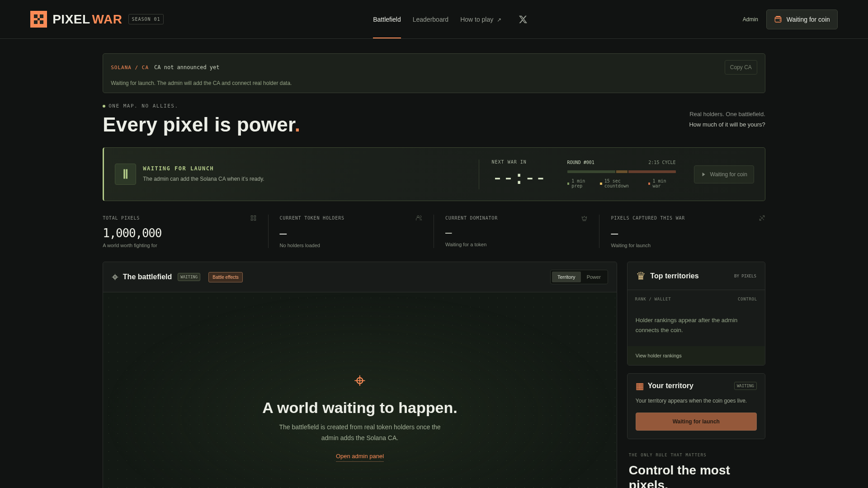This screenshot has width=868, height=488.
Task: Click the Pixel War checkerboard logo icon
Action: 38,19
